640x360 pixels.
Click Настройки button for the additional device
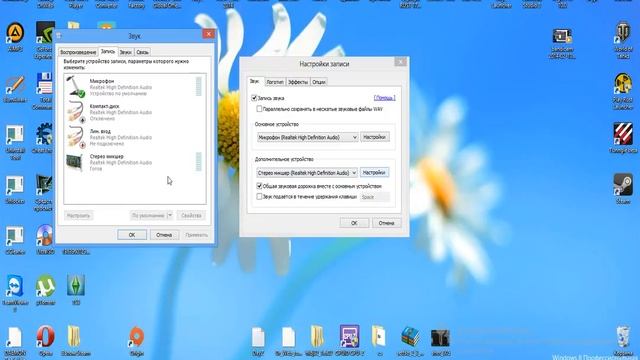pos(374,173)
